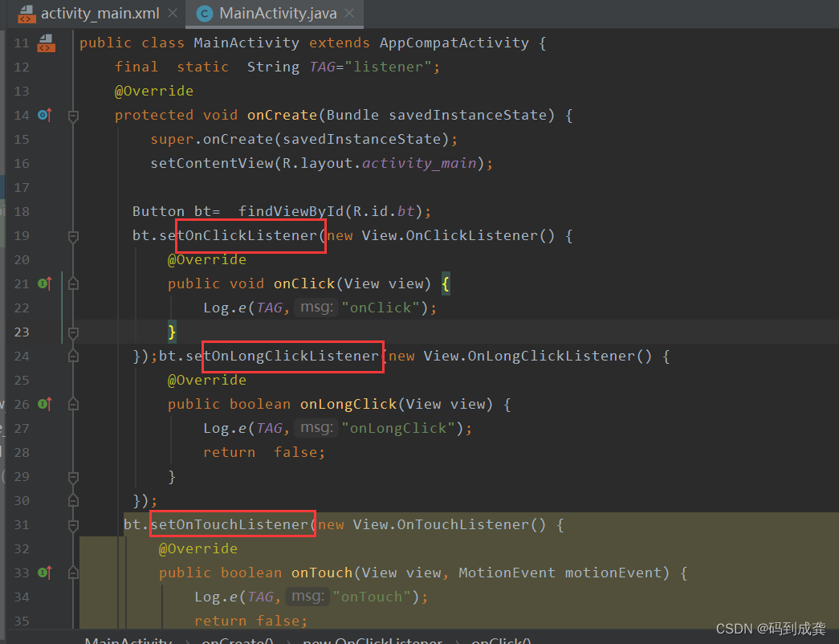Click View.OnTouchListener() on line 31
Viewport: 839px width, 644px height.
point(449,524)
